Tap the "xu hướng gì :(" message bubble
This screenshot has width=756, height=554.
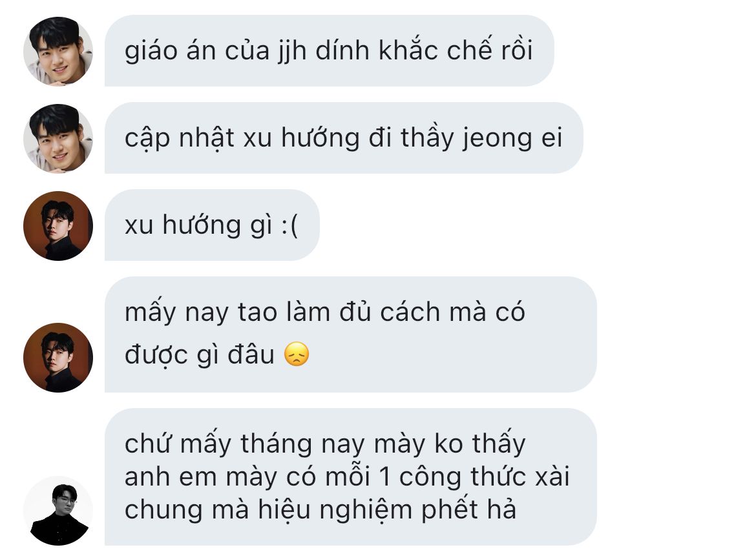point(212,225)
